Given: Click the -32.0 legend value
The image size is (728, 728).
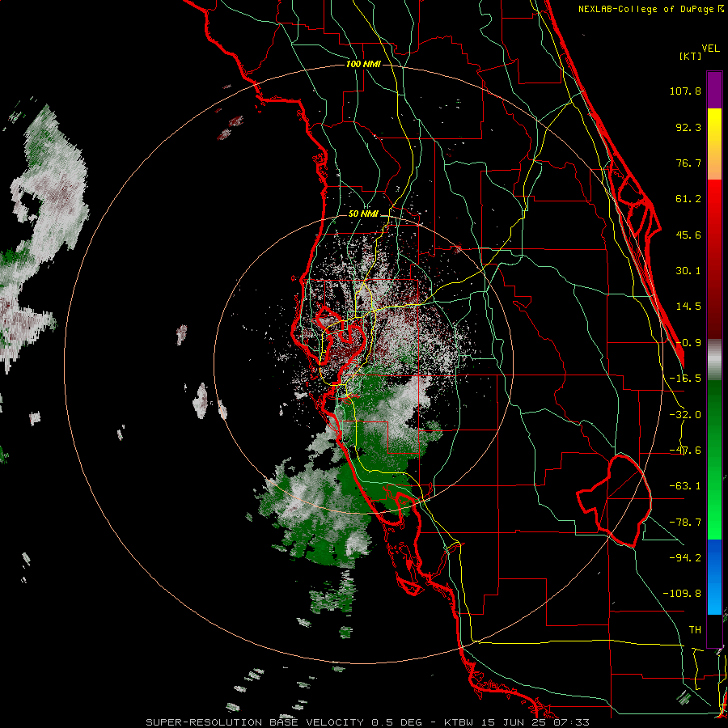Looking at the screenshot, I should (685, 415).
